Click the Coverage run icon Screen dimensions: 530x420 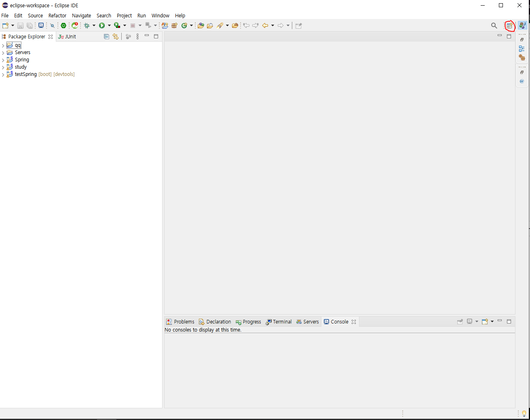click(x=117, y=25)
